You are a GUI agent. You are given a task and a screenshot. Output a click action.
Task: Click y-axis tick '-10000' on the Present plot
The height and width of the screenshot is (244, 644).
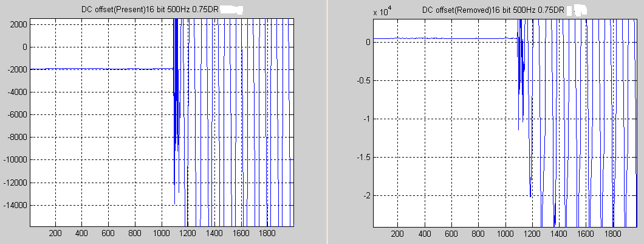point(16,160)
